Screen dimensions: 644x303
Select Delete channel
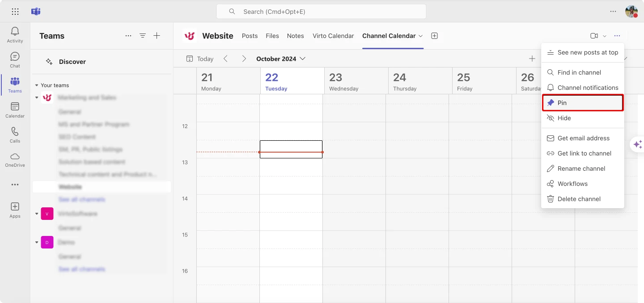coord(583,199)
